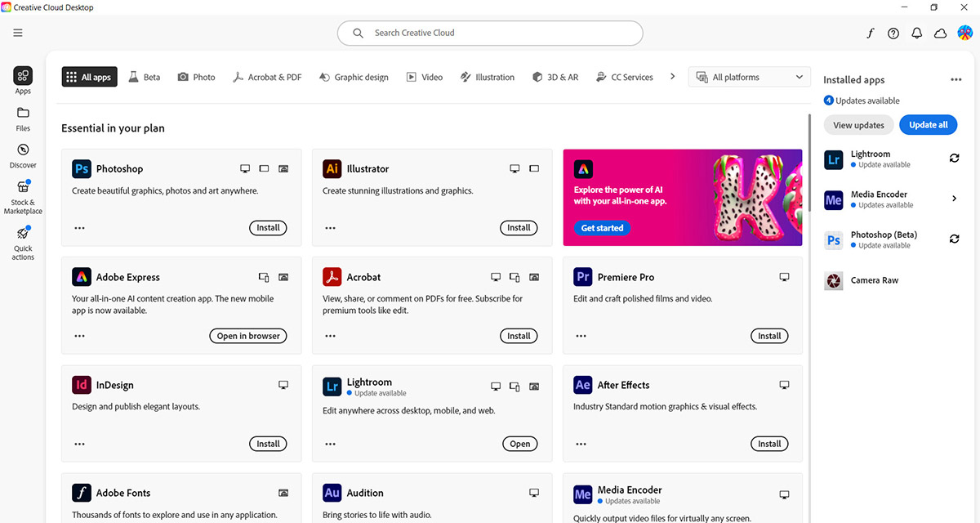Open Lightroom from its card
The width and height of the screenshot is (980, 523).
click(520, 444)
